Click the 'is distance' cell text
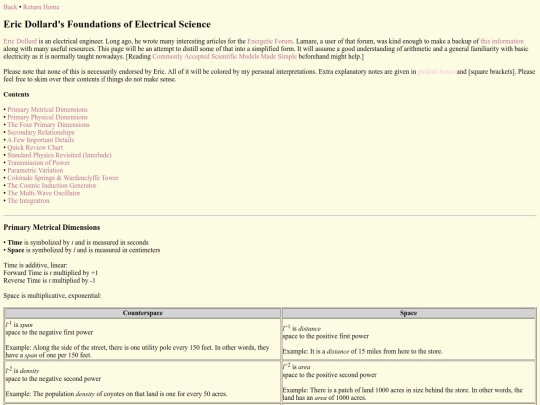 pyautogui.click(x=302, y=328)
